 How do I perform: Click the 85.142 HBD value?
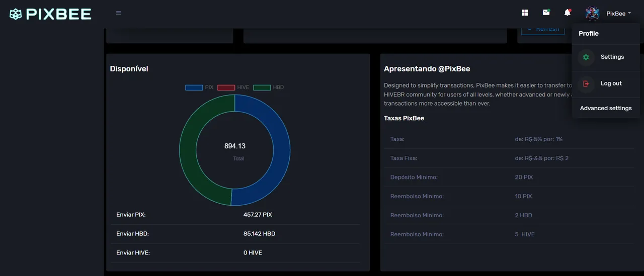pos(260,234)
